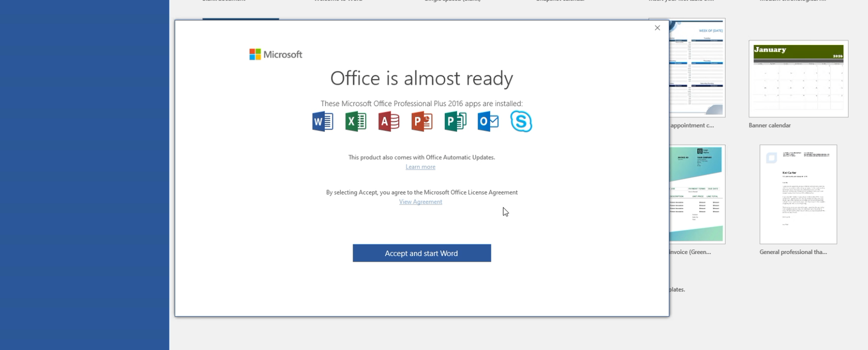Open the View Agreement link
The height and width of the screenshot is (350, 868).
(x=420, y=202)
